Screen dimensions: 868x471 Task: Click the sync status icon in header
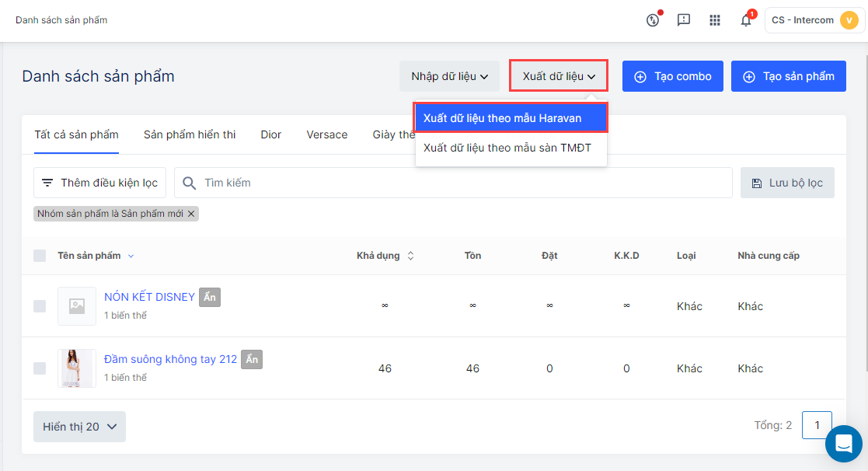[653, 20]
